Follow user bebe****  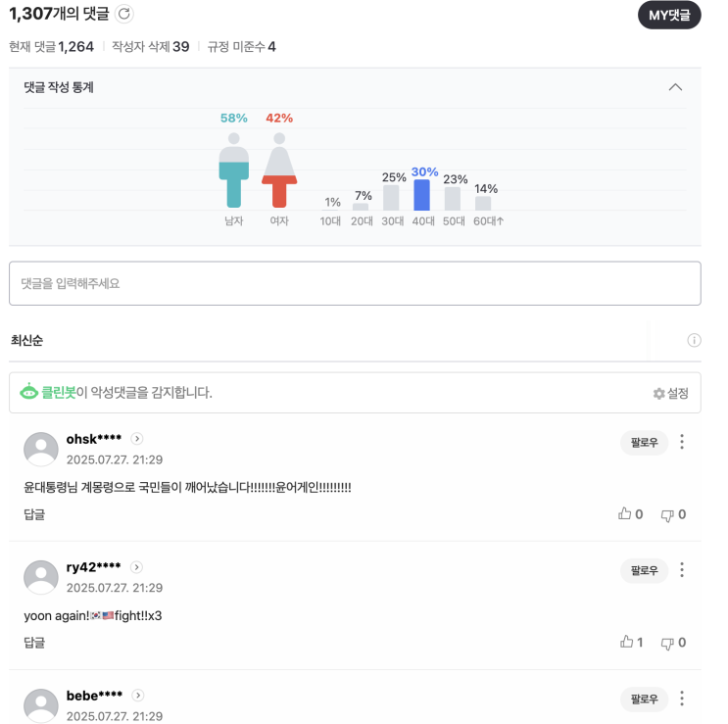pos(644,699)
